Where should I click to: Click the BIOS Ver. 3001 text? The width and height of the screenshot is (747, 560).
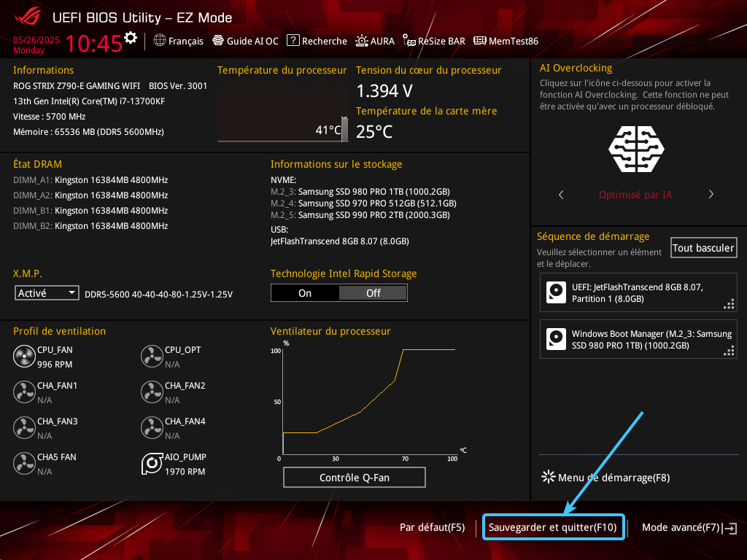pos(178,86)
